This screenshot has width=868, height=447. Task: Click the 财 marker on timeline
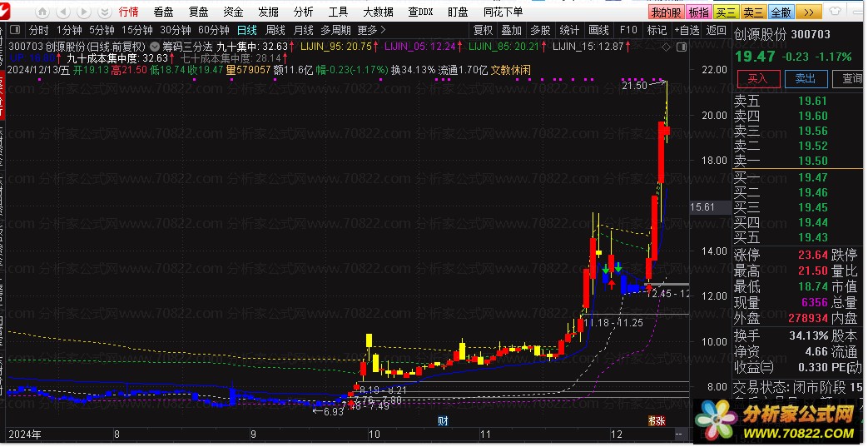coord(443,421)
